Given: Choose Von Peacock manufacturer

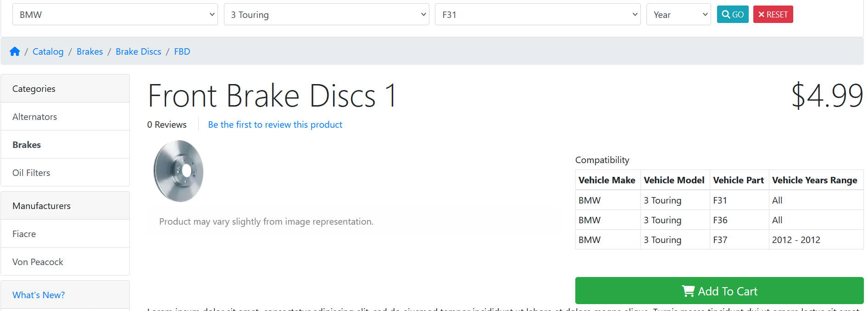Looking at the screenshot, I should point(65,262).
